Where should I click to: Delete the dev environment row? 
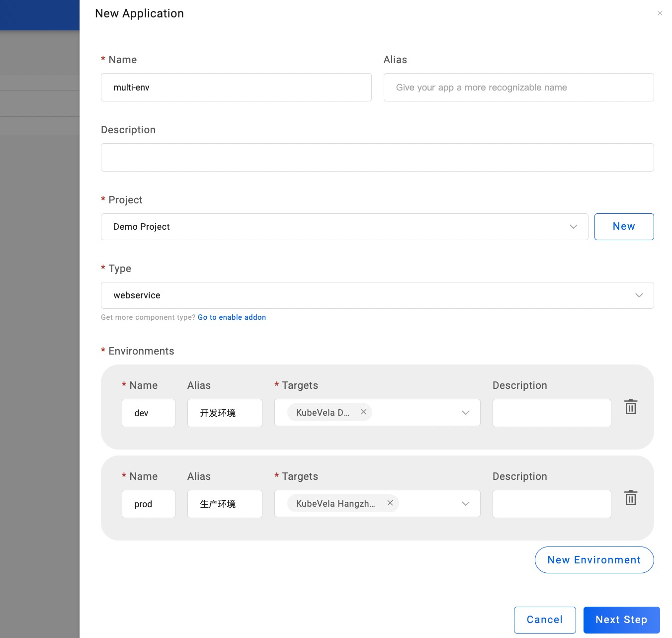(x=631, y=407)
